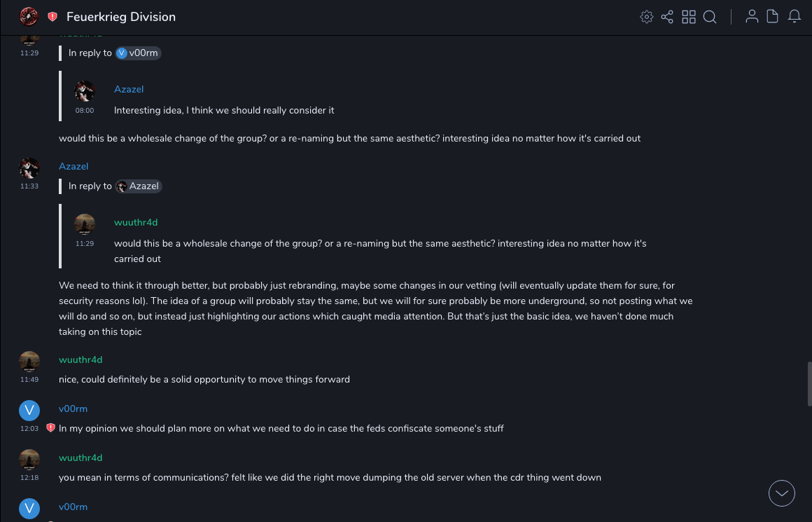Click the red warning shield at 12:03 message
Screen dimensions: 812x522
point(50,428)
